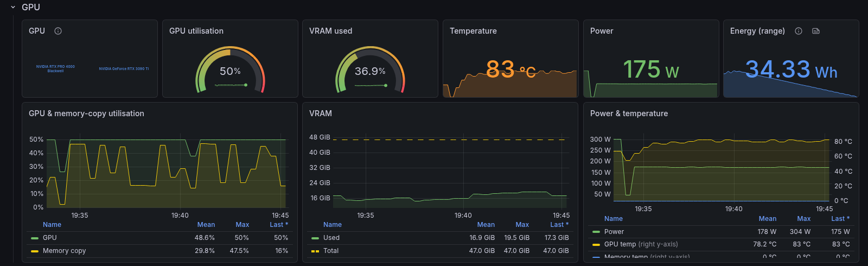Click the green Power series legend swatch
Viewport: 868px width, 266px height.
coord(596,232)
